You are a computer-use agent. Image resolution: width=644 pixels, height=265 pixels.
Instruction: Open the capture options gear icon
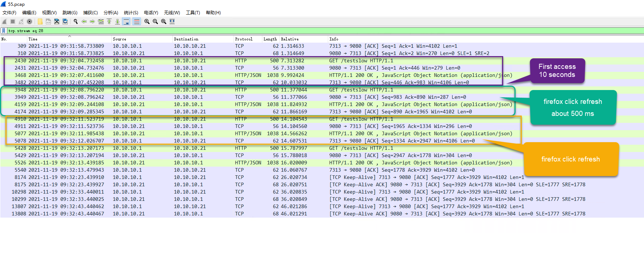click(29, 22)
